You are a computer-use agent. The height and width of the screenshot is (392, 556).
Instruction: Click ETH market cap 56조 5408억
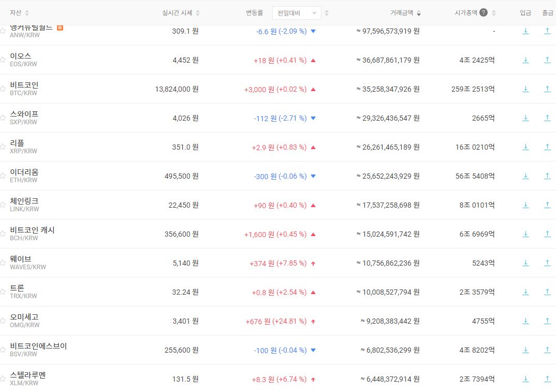[x=475, y=176]
